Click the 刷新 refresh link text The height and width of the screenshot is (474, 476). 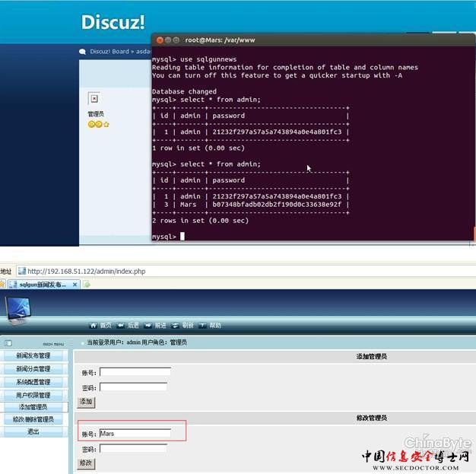click(188, 326)
